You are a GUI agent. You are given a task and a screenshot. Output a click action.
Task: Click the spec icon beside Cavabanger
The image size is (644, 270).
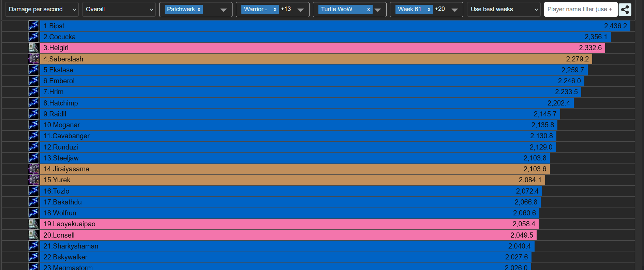[33, 136]
